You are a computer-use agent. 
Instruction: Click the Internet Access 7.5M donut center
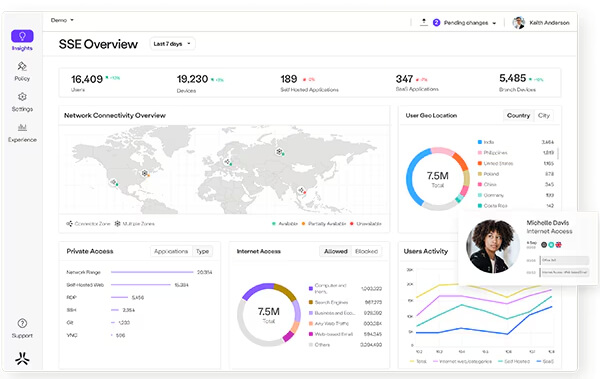click(269, 315)
